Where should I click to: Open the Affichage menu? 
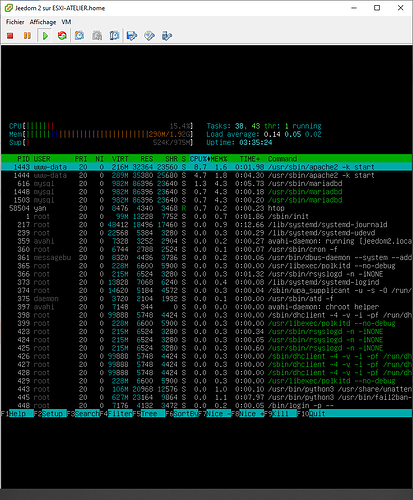43,22
